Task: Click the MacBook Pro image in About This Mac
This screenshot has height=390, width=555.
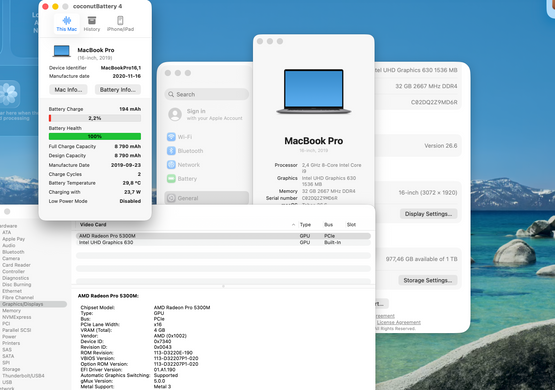Action: point(314,91)
